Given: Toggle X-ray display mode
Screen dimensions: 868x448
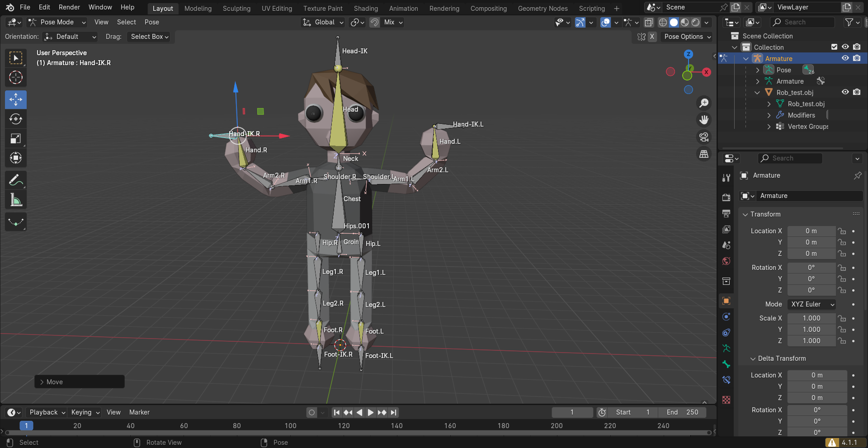Looking at the screenshot, I should [649, 22].
